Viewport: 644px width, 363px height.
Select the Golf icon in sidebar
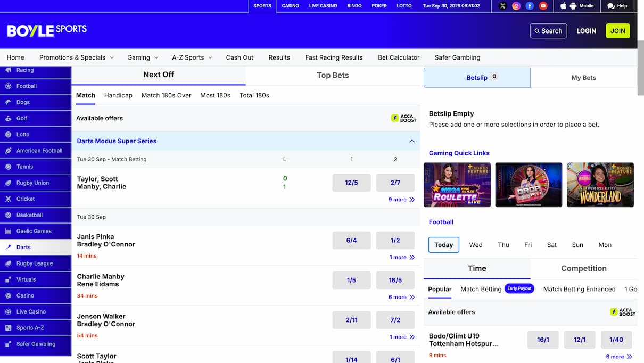tap(8, 118)
